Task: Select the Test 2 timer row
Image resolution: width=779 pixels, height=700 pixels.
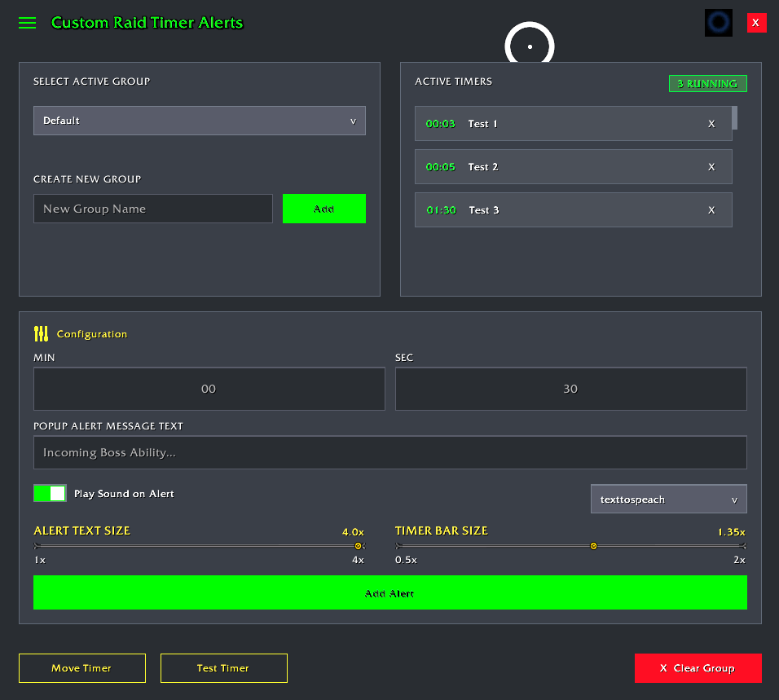Action: click(574, 167)
